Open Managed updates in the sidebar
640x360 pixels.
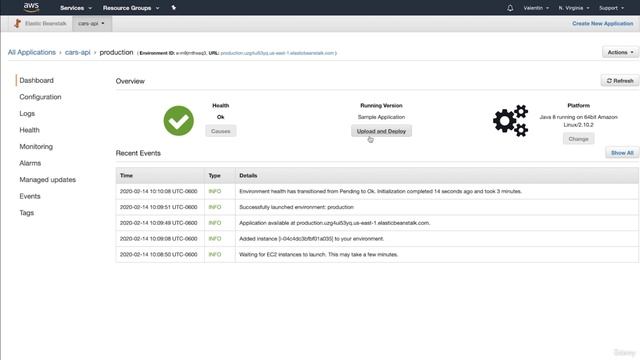48,180
